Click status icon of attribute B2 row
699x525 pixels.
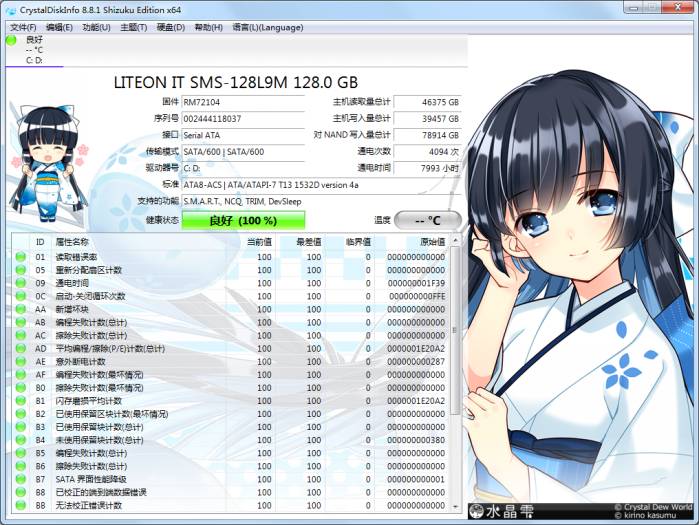(x=21, y=414)
